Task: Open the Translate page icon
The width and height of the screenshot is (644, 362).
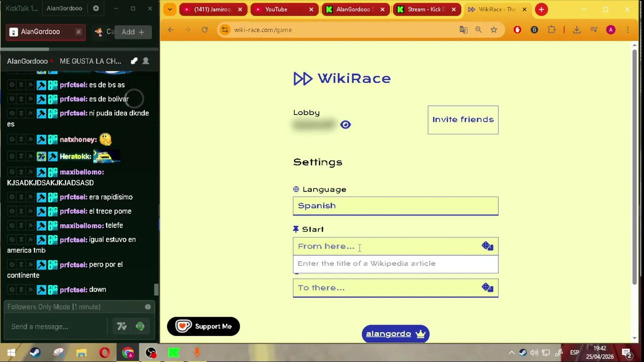Action: click(463, 30)
